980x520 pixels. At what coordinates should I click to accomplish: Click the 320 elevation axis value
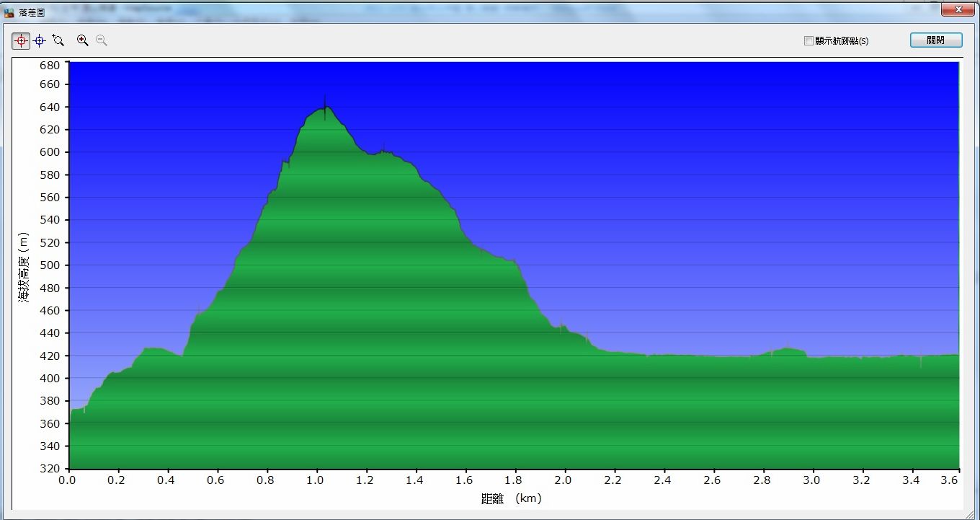(x=50, y=469)
